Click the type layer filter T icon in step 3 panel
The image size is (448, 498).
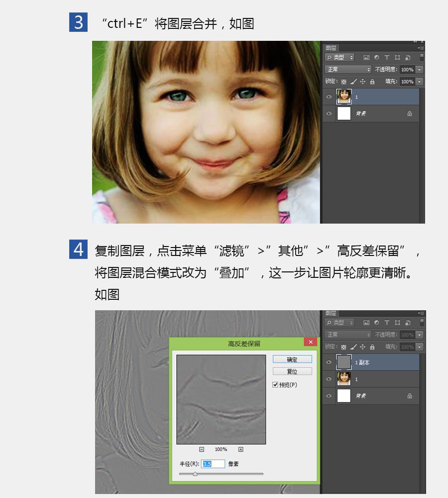[x=387, y=57]
